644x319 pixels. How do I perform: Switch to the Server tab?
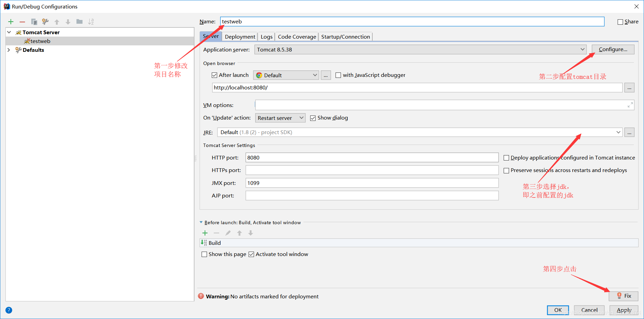(211, 36)
